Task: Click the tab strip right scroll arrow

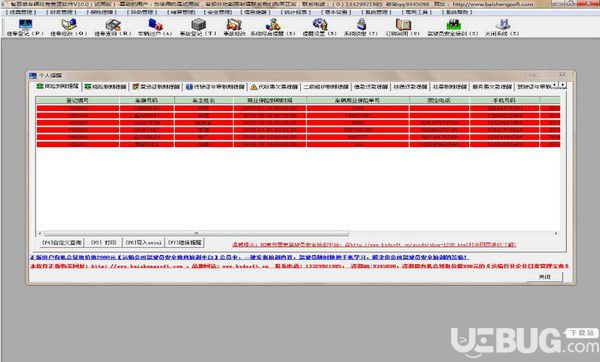Action: (x=562, y=85)
